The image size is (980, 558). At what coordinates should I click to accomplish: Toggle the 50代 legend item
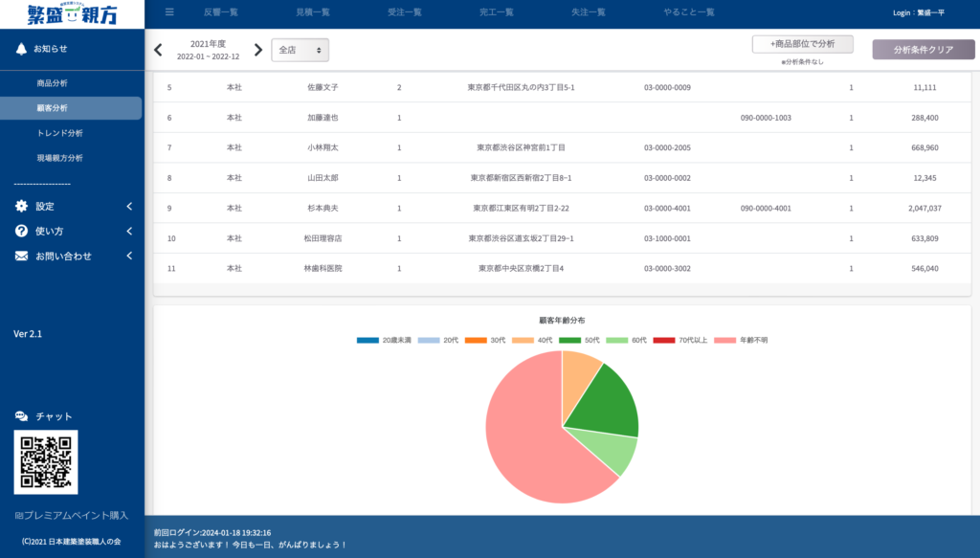579,340
